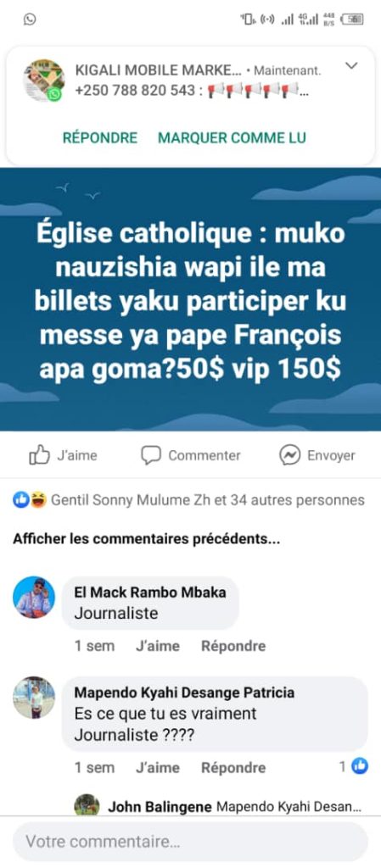The image size is (381, 868).
Task: Tap the Envoyer Messenger icon
Action: point(289,455)
